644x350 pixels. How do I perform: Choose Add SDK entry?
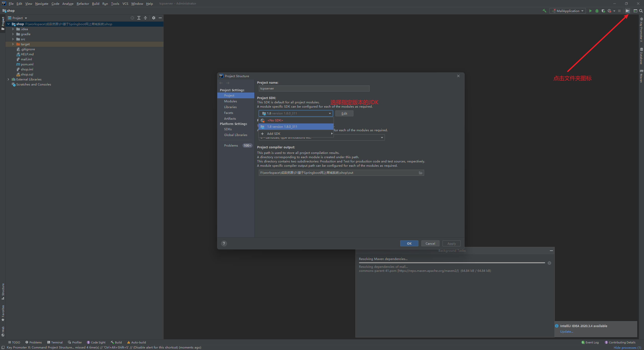tap(296, 134)
